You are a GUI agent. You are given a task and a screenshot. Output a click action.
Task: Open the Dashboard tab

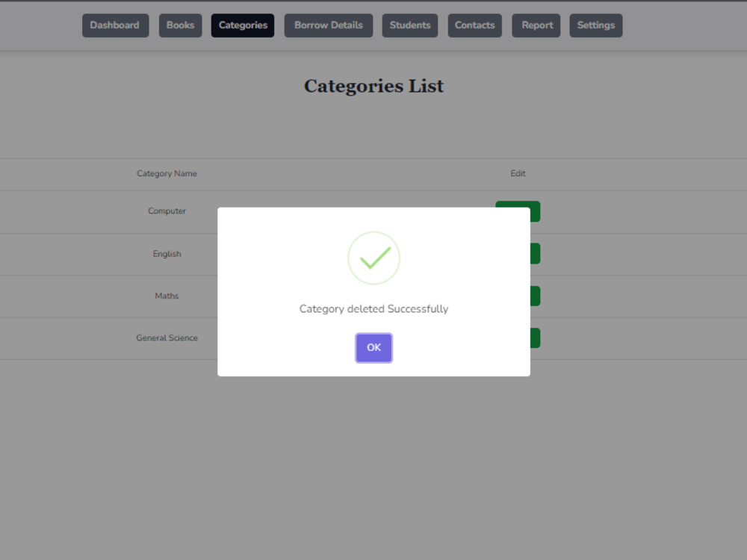115,25
